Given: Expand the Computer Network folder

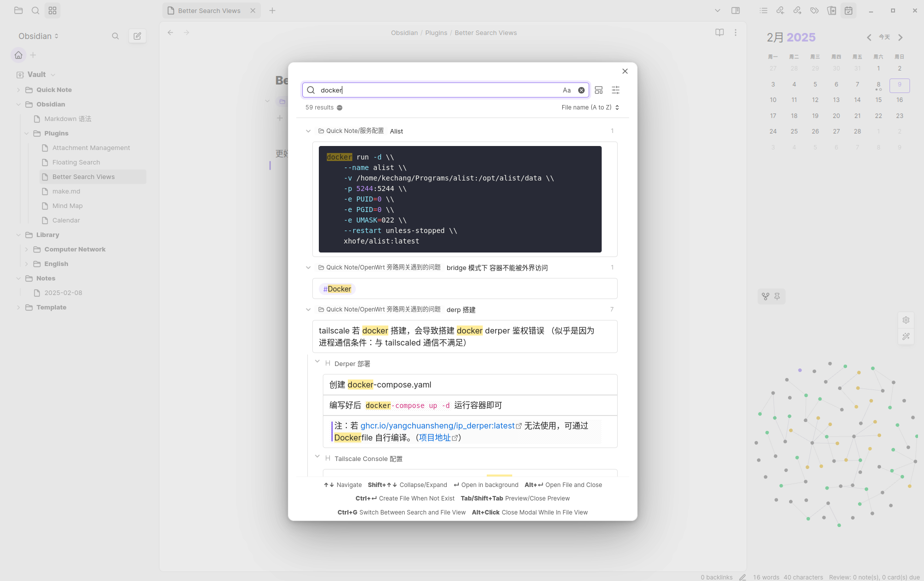Looking at the screenshot, I should pos(26,249).
